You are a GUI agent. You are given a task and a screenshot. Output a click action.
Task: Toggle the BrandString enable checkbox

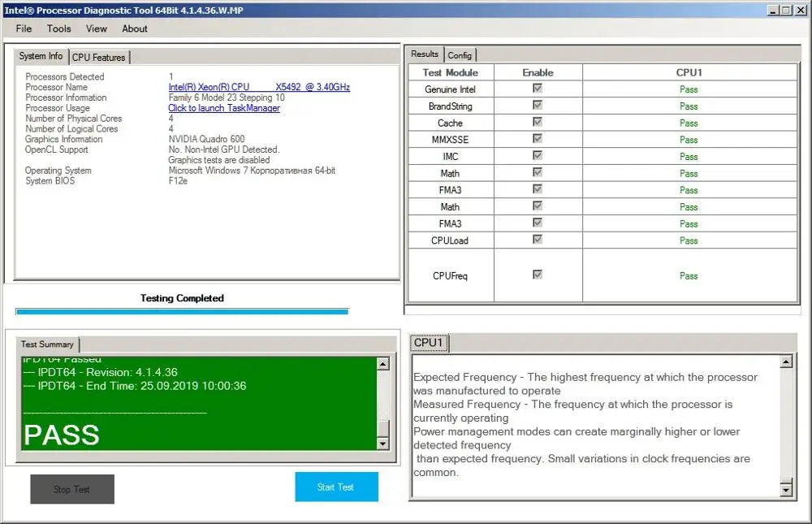(538, 106)
